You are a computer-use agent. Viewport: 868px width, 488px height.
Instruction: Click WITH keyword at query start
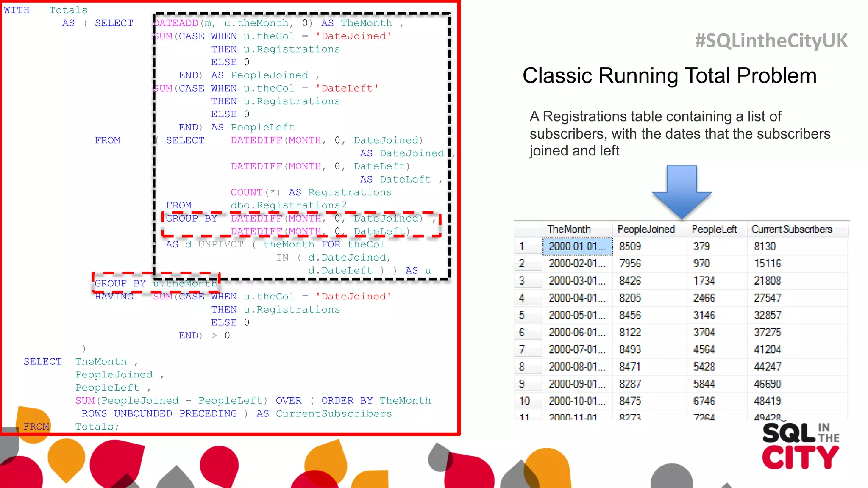17,10
